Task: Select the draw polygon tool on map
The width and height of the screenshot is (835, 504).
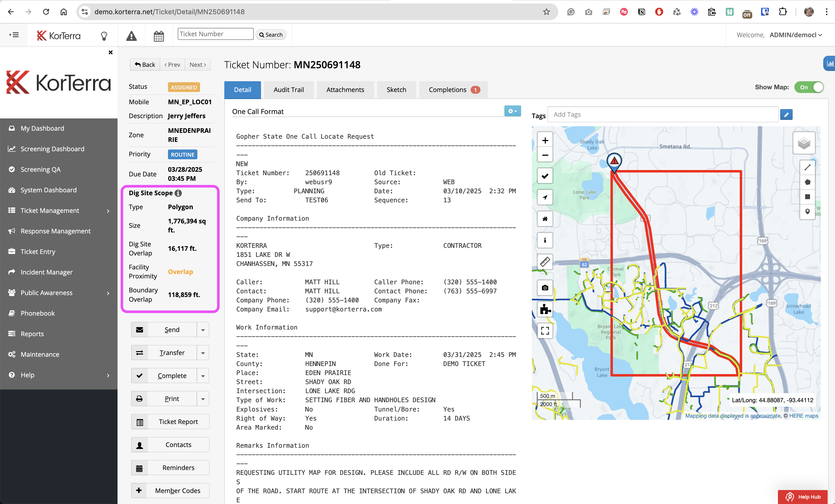Action: pyautogui.click(x=808, y=182)
